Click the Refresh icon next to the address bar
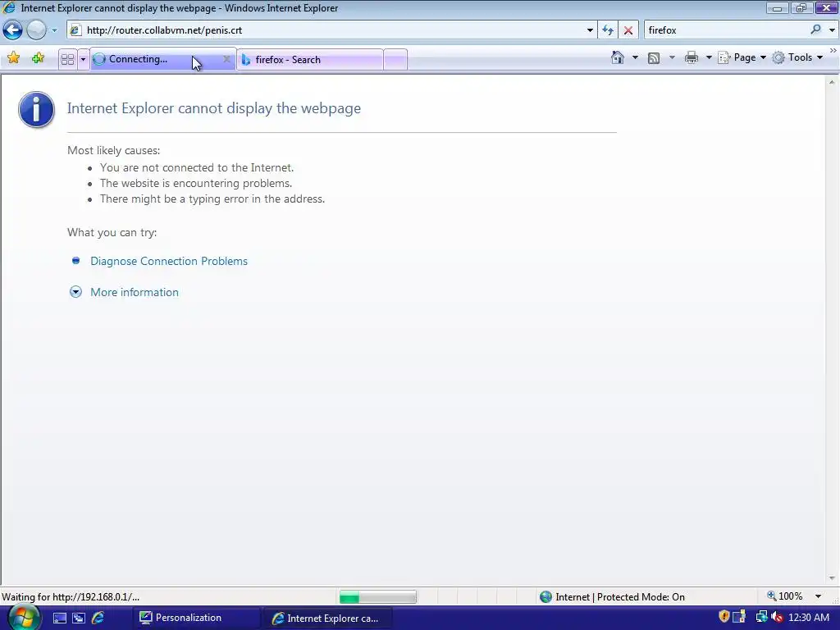This screenshot has height=630, width=840. [x=608, y=30]
